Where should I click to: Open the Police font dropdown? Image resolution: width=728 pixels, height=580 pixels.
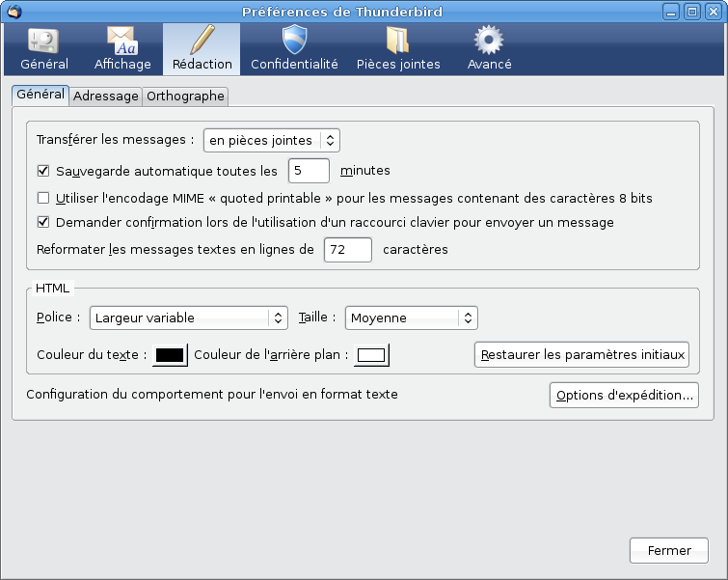(188, 318)
